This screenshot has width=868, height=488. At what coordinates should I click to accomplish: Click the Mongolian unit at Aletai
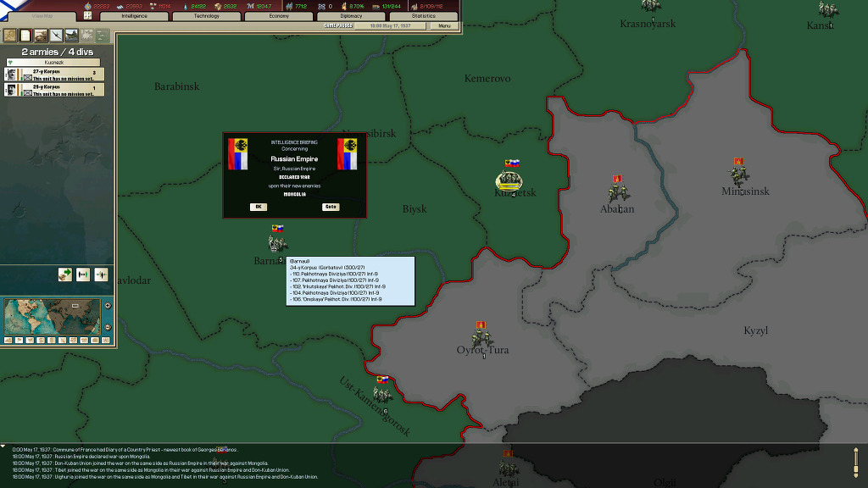coord(509,468)
